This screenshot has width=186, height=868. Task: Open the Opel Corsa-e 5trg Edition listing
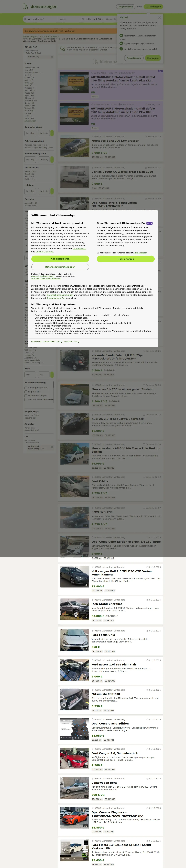110,723
